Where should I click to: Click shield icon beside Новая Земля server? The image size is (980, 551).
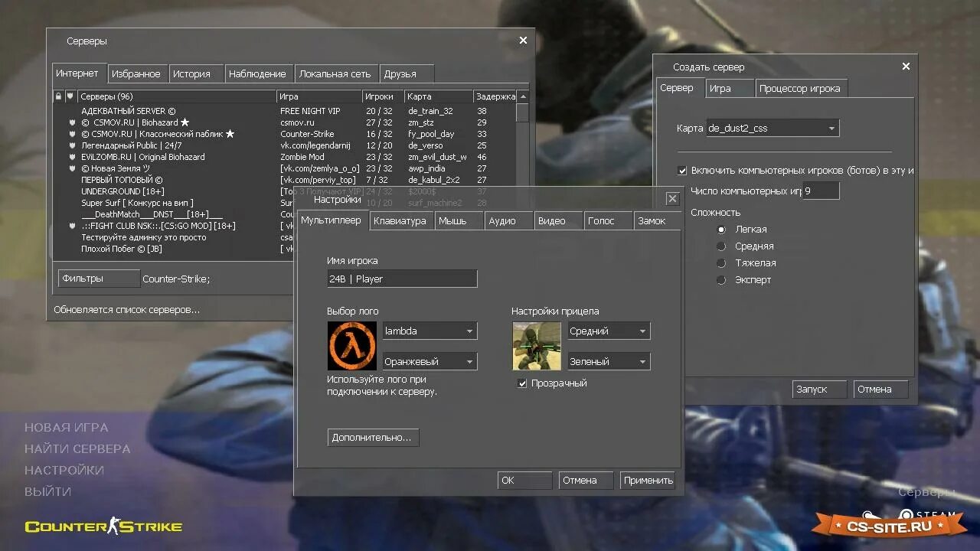pos(72,168)
